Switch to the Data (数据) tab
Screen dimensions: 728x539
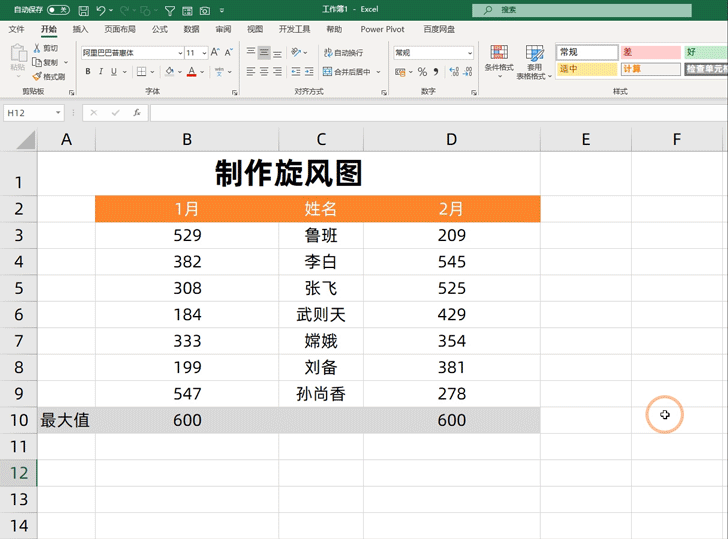191,29
